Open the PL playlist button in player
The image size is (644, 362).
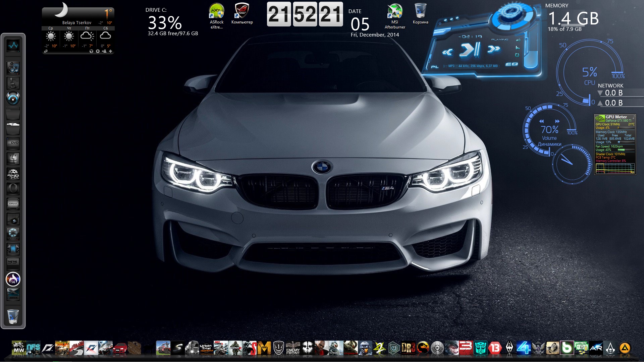[x=435, y=67]
